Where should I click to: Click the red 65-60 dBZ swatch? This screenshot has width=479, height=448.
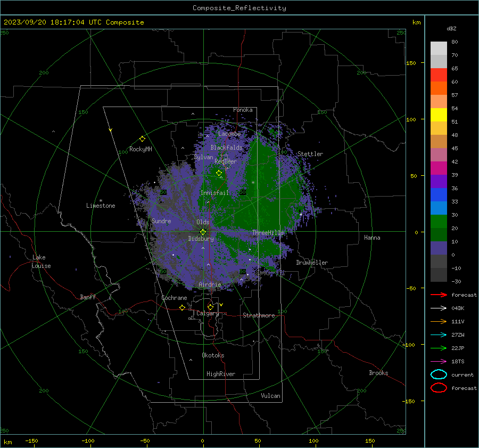[439, 75]
